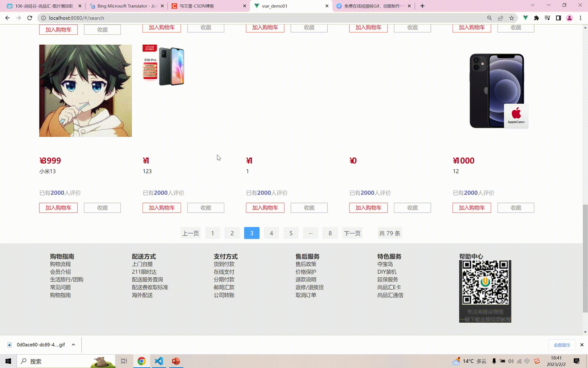
Task: Close the vue_demo01 tab
Action: coord(327,6)
